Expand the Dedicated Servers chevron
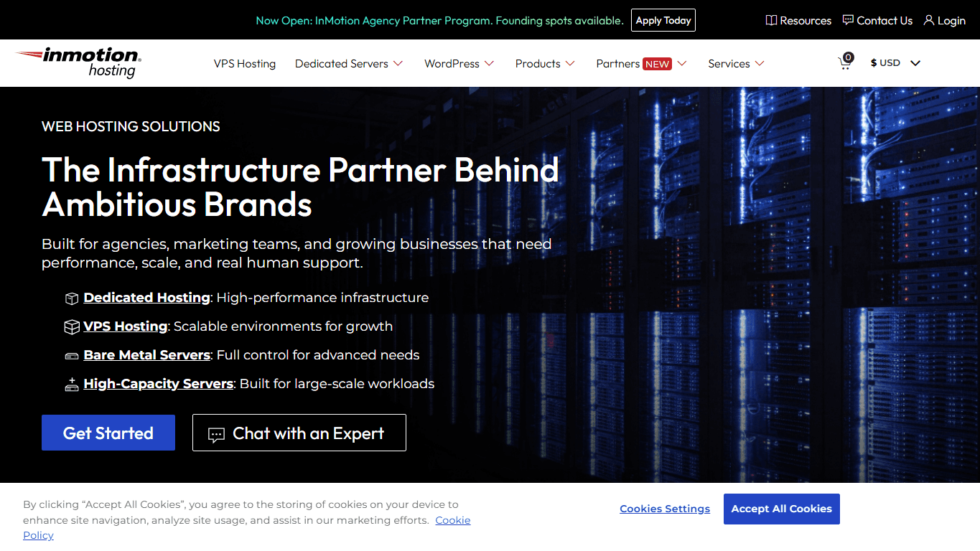Viewport: 980px width, 551px height. click(398, 64)
